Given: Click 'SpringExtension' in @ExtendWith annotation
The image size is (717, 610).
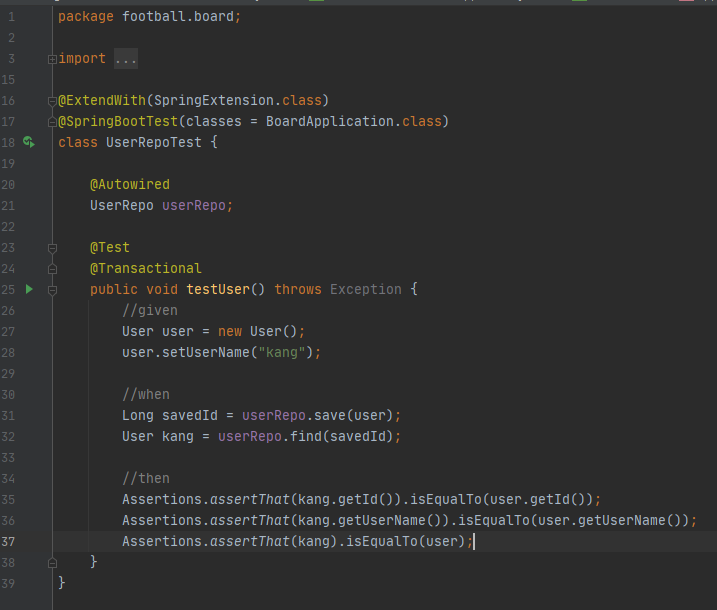Looking at the screenshot, I should coord(214,101).
